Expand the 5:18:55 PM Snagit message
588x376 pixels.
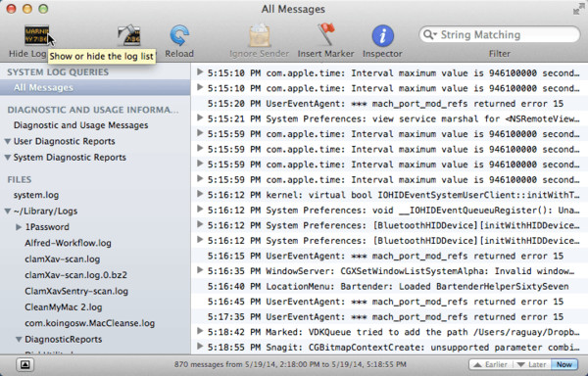tap(200, 347)
